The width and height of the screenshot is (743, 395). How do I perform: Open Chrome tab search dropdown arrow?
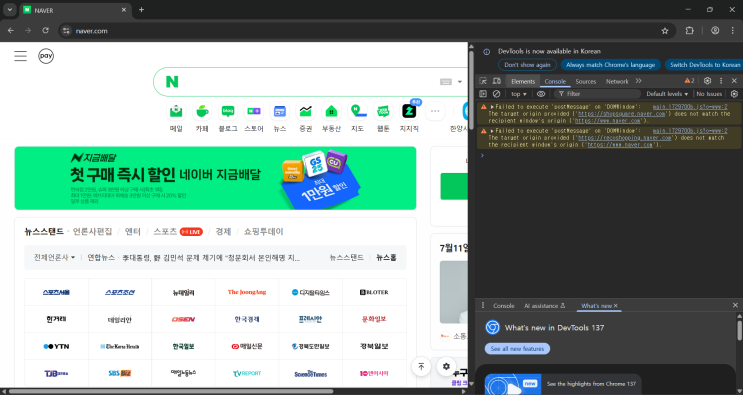9,9
